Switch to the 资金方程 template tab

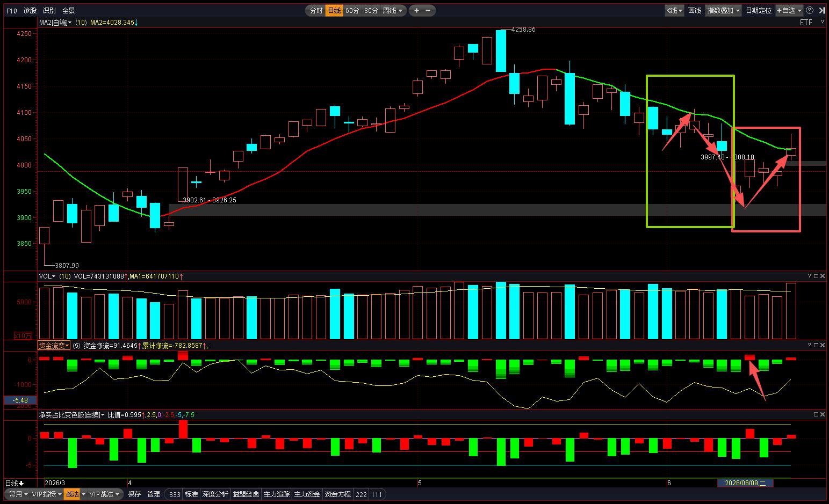coord(338,494)
